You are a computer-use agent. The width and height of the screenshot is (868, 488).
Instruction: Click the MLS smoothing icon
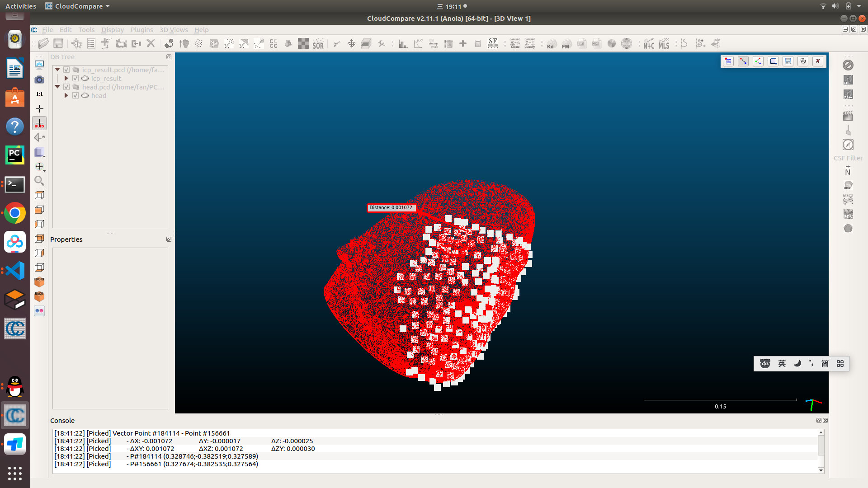point(664,43)
